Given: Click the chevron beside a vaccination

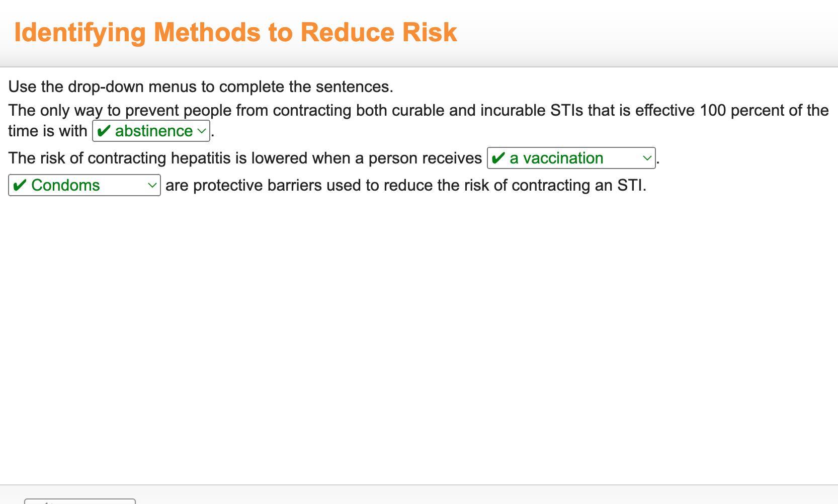Looking at the screenshot, I should pyautogui.click(x=647, y=158).
